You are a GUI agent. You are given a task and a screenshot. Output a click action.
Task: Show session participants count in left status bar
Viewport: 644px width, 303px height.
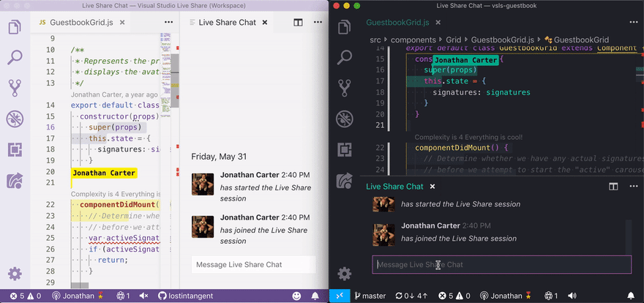tap(123, 296)
